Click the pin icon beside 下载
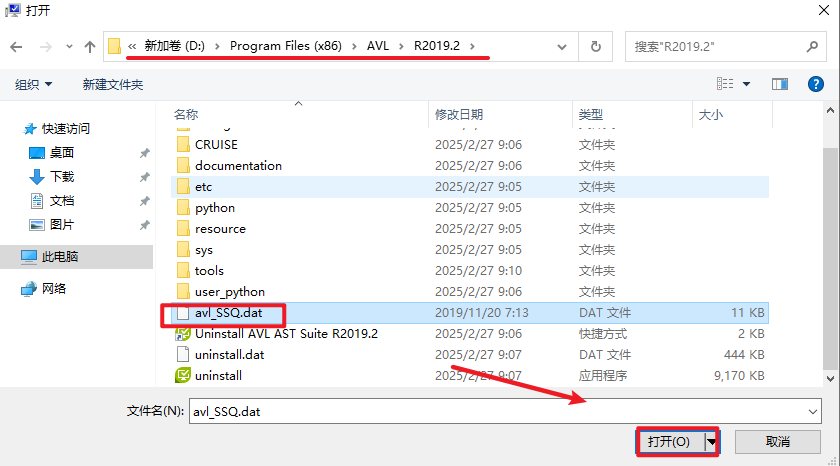This screenshot has width=840, height=466. click(x=144, y=177)
